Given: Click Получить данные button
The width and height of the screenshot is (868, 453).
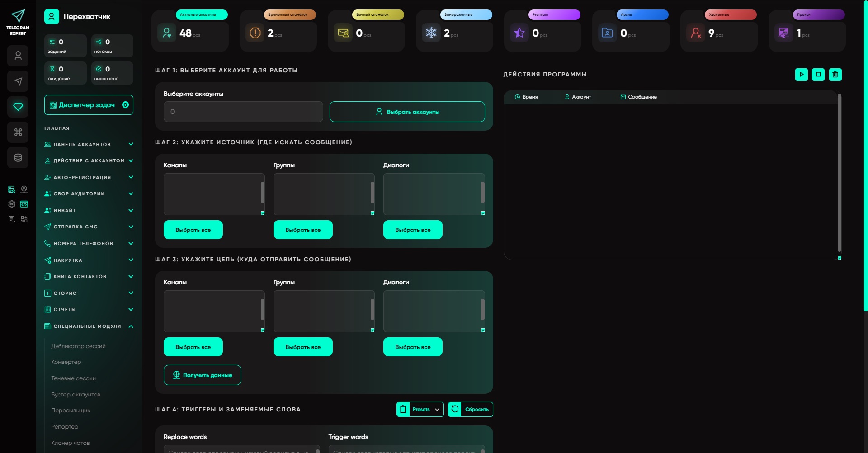Looking at the screenshot, I should 203,375.
